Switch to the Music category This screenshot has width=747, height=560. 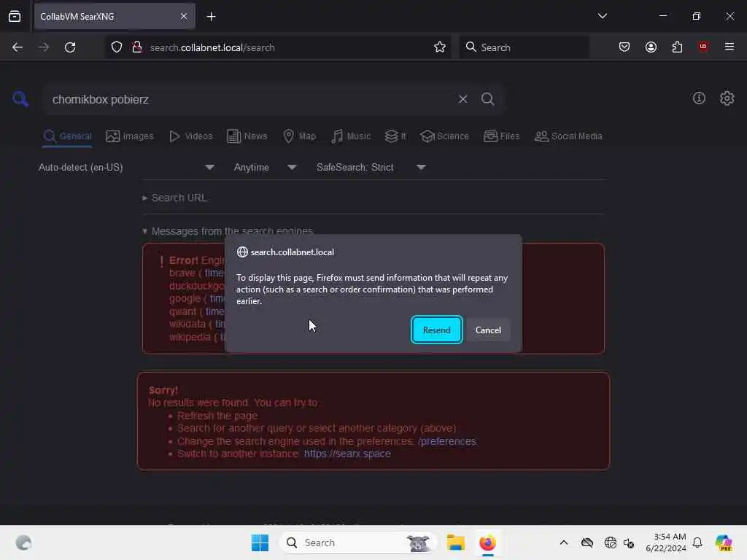(x=351, y=136)
